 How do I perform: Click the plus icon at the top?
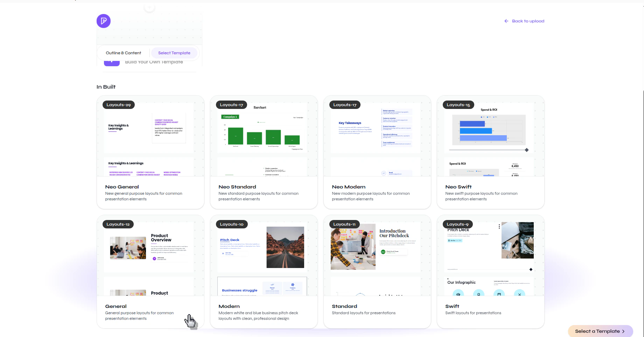[149, 7]
